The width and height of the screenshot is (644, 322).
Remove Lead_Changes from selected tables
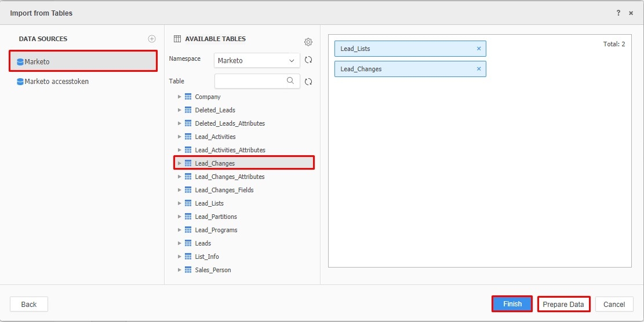478,69
